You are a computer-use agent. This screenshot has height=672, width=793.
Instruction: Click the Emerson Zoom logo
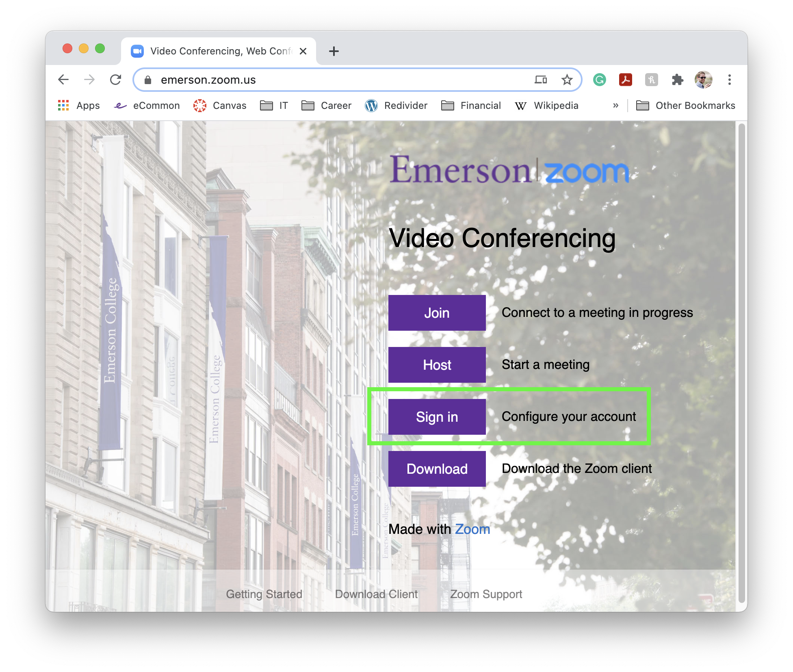pyautogui.click(x=509, y=170)
